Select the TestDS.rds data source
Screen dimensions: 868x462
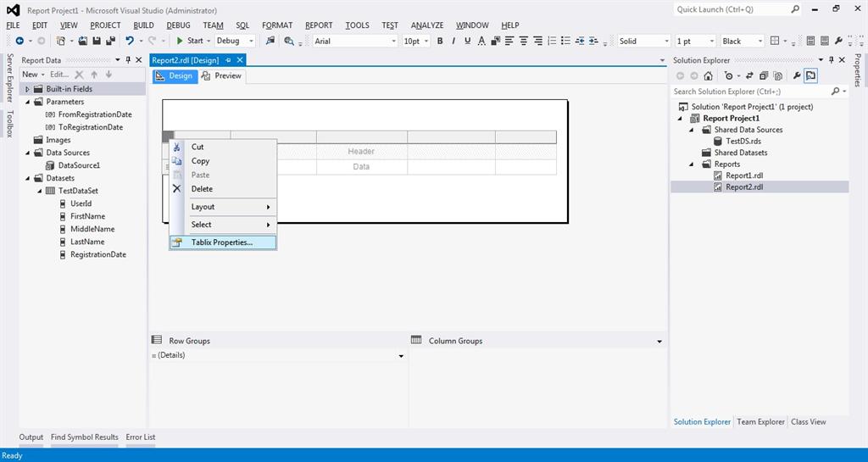tap(743, 141)
